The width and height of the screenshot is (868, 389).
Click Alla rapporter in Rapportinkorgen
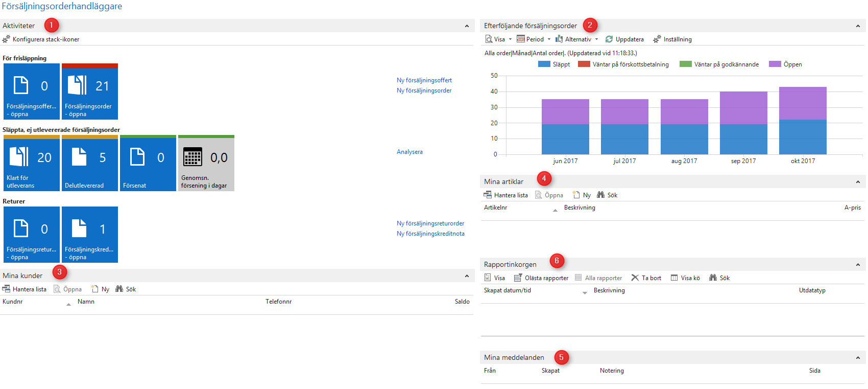click(x=598, y=278)
